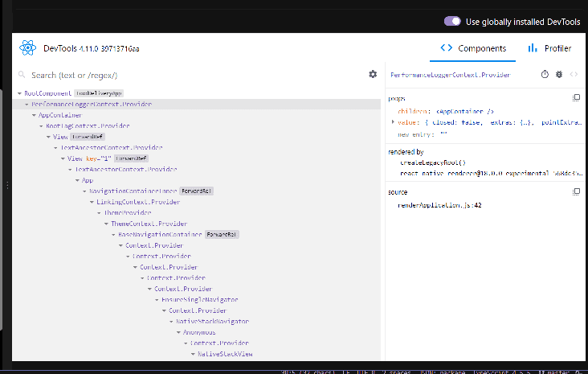The height and width of the screenshot is (374, 588).
Task: Select BaseNavigationContainer in tree
Action: (x=160, y=234)
